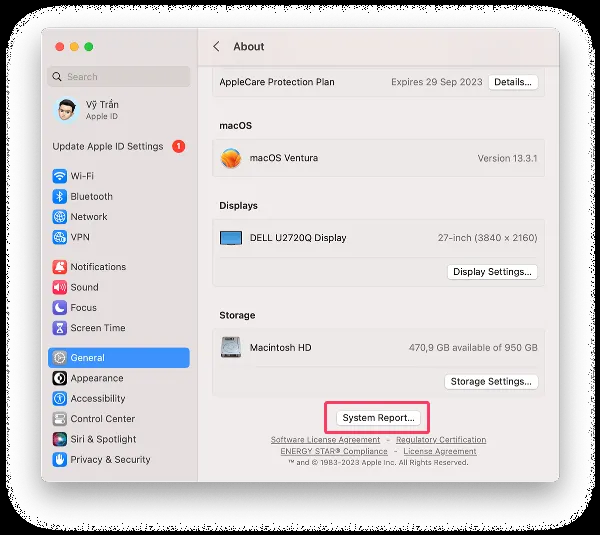Click Expires 29 Sep 2023 text
Viewport: 600px width, 535px height.
(437, 82)
